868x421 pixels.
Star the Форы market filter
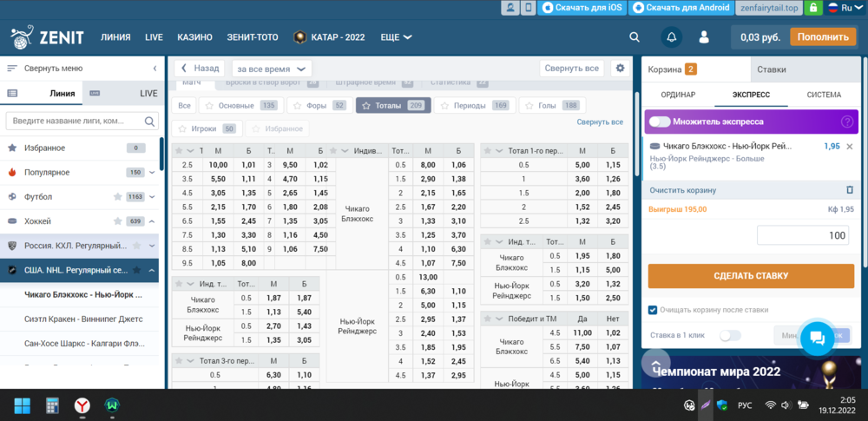click(x=297, y=105)
